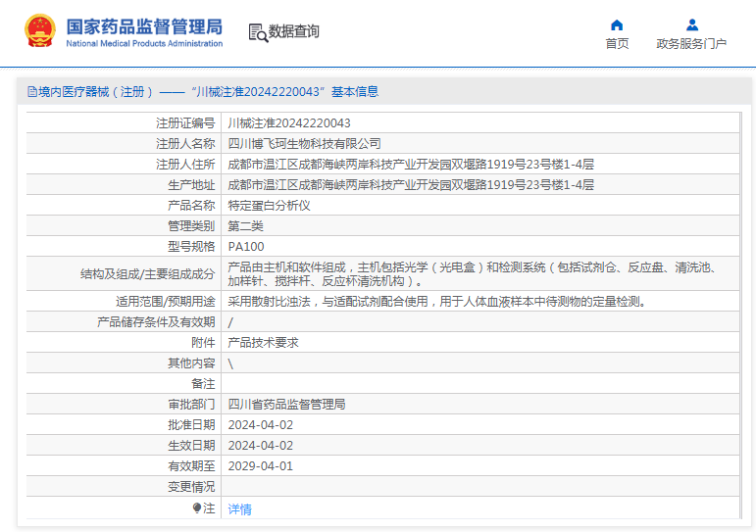Click the 产品技术要求 attachment text

(263, 343)
